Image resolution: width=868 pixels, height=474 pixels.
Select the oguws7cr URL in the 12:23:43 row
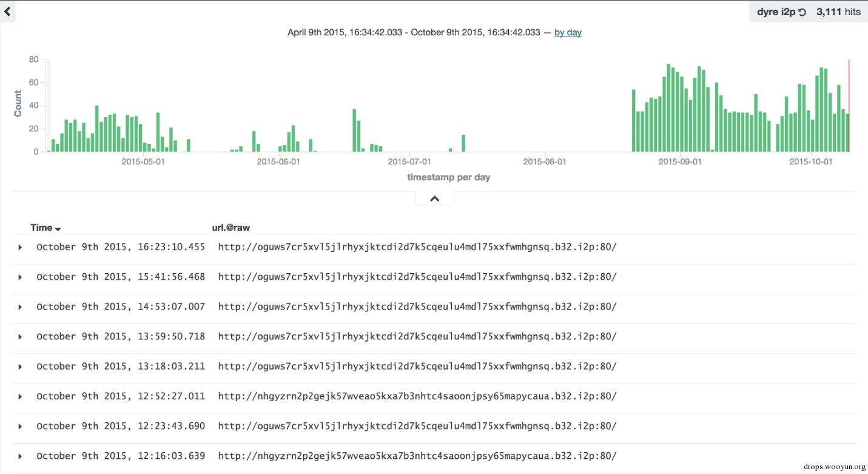(x=417, y=426)
